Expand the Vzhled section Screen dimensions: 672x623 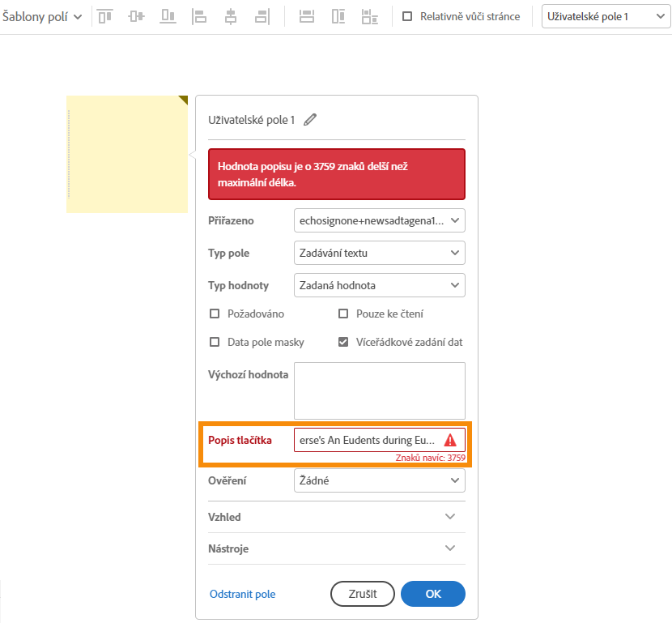(x=337, y=517)
